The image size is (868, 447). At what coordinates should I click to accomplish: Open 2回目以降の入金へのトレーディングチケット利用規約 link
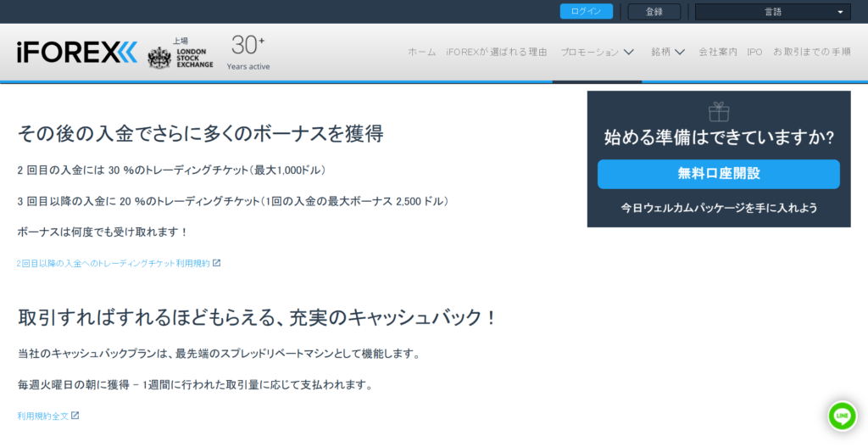pos(114,263)
